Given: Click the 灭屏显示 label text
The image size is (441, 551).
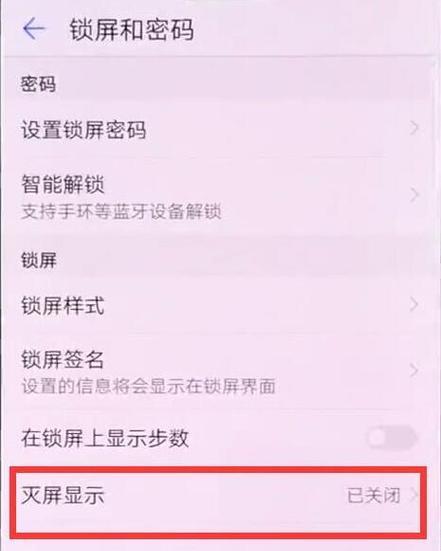Looking at the screenshot, I should [63, 495].
